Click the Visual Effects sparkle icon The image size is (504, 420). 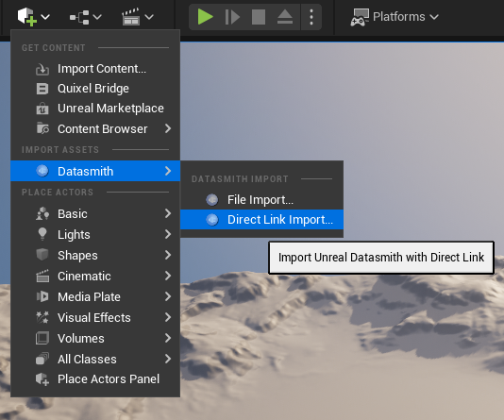42,317
